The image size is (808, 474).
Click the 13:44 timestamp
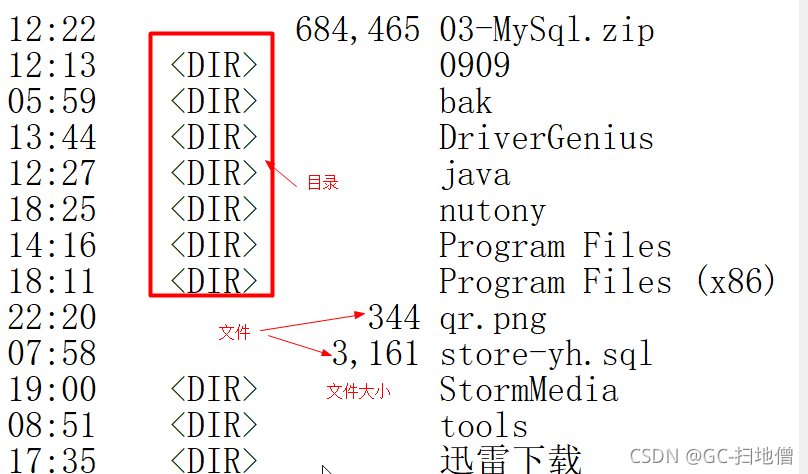pyautogui.click(x=52, y=138)
